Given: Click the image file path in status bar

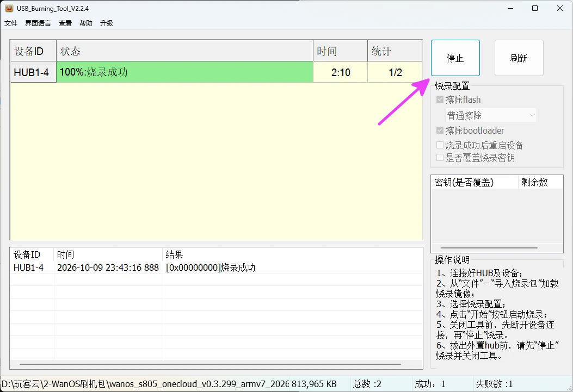Looking at the screenshot, I should pyautogui.click(x=145, y=384).
